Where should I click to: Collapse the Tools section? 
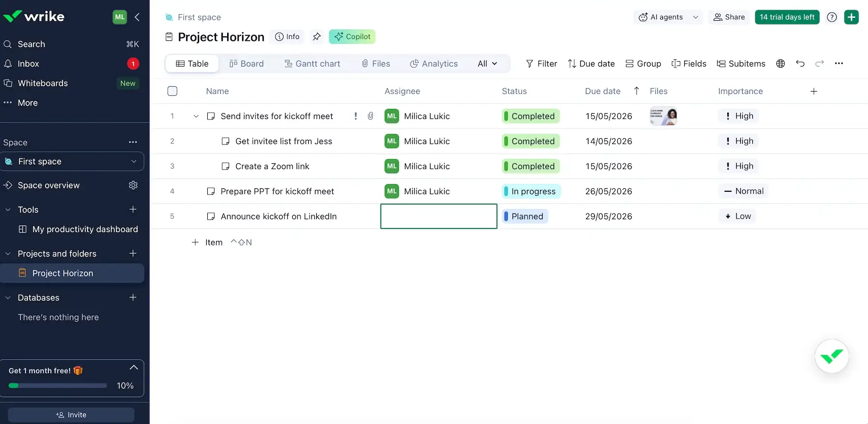(x=8, y=210)
